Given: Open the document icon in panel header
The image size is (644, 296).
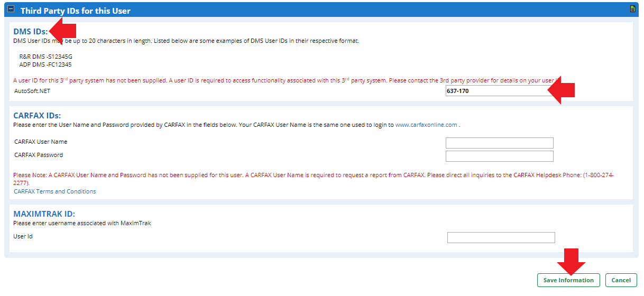Looking at the screenshot, I should point(632,9).
